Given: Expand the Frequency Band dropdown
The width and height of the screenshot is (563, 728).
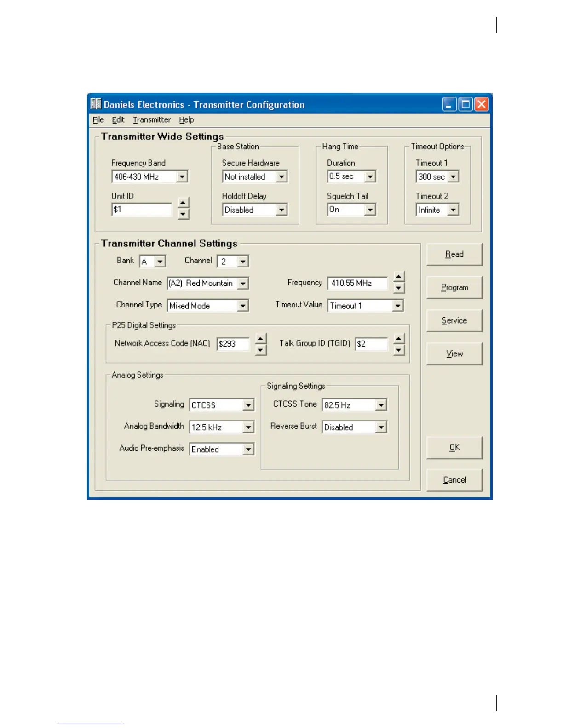Looking at the screenshot, I should coord(182,176).
